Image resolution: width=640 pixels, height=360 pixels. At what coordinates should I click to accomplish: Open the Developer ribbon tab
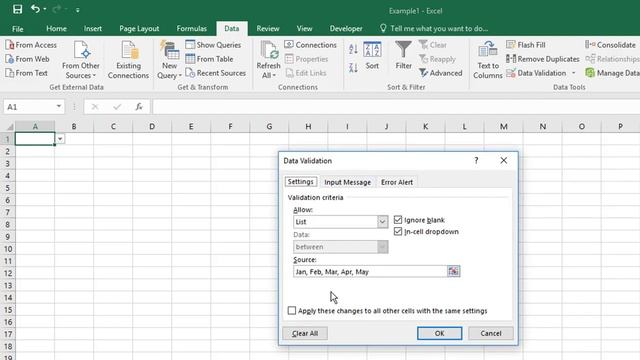346,29
